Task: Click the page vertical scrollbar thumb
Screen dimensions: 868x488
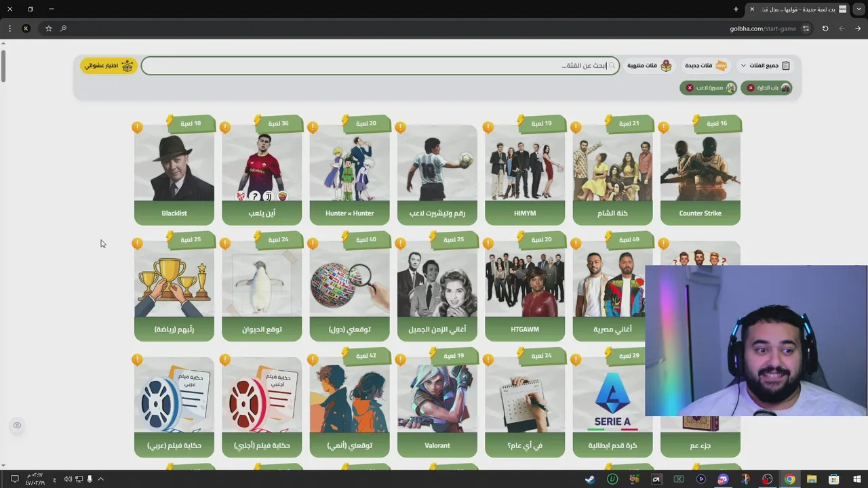Action: click(x=3, y=65)
